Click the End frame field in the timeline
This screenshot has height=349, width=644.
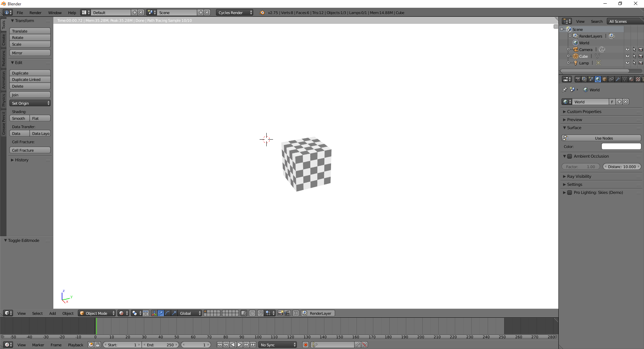pyautogui.click(x=160, y=345)
